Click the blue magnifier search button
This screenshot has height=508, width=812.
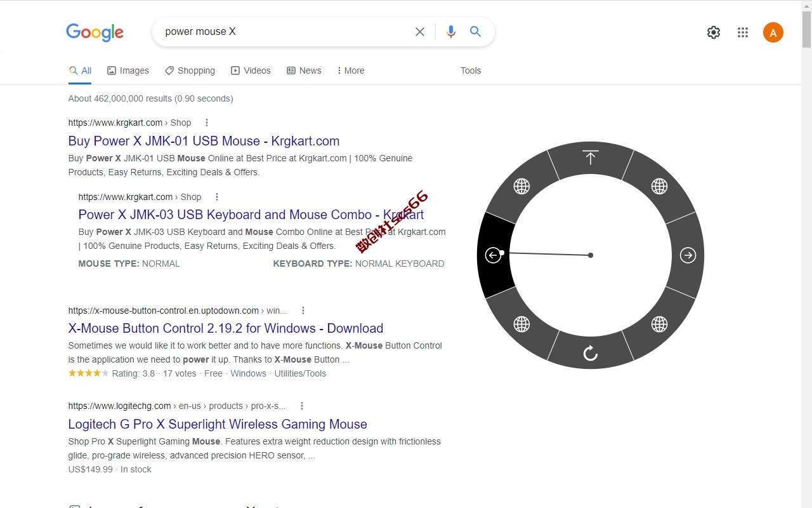pos(475,32)
